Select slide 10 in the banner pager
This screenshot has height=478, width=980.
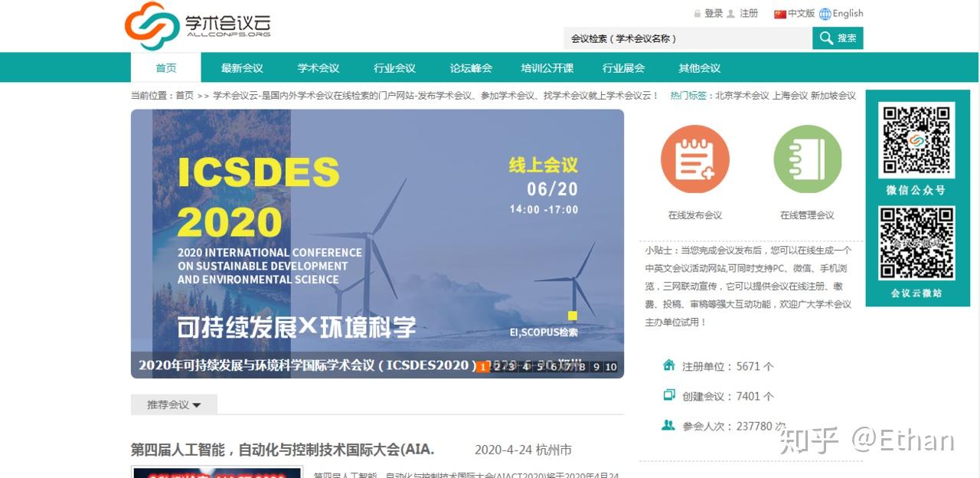click(611, 367)
